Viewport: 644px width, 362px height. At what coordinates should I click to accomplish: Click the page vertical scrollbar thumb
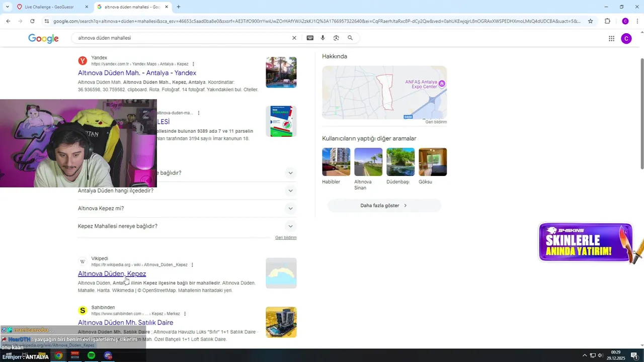pyautogui.click(x=641, y=113)
